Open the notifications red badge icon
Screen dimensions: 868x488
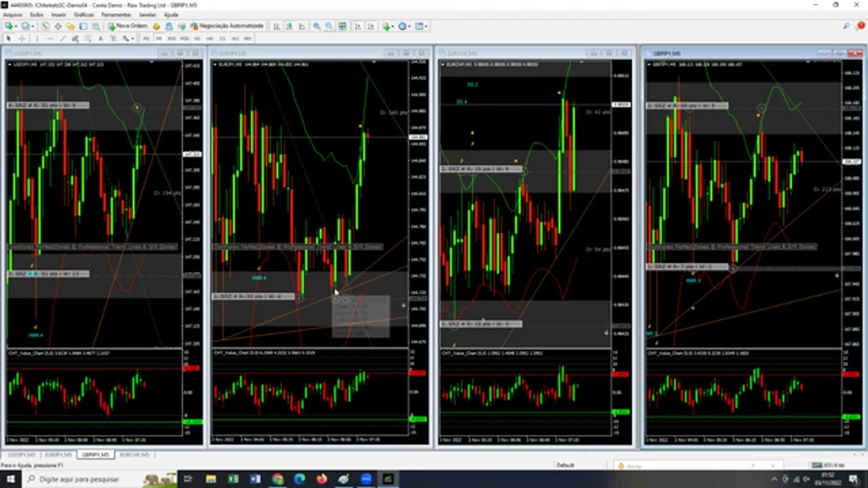(x=861, y=26)
